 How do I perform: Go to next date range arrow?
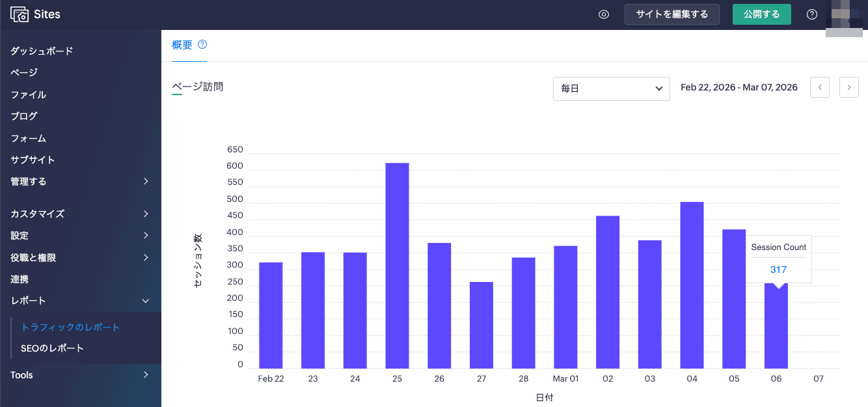click(848, 87)
